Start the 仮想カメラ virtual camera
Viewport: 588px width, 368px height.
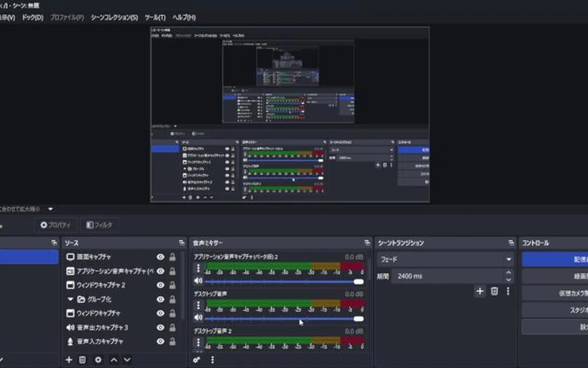(555, 293)
